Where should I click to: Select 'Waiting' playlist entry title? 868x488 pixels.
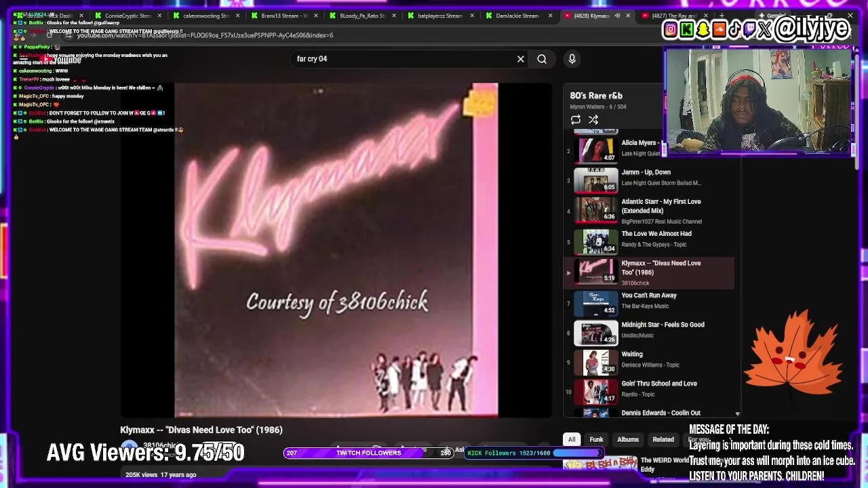[632, 354]
